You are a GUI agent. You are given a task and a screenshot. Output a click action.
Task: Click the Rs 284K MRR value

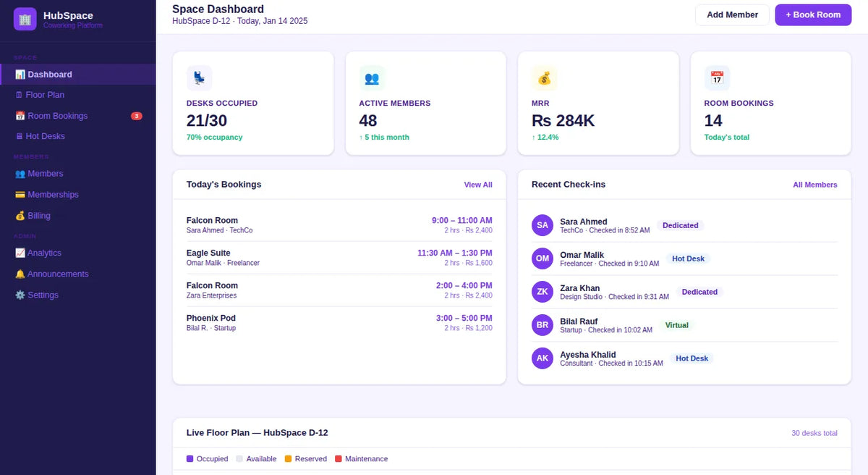tap(563, 121)
